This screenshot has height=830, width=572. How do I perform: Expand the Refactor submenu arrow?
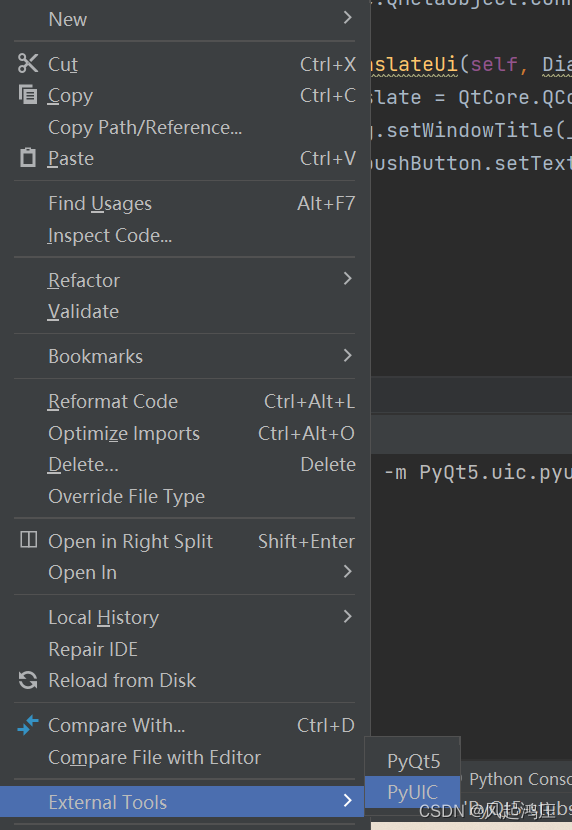[x=347, y=279]
